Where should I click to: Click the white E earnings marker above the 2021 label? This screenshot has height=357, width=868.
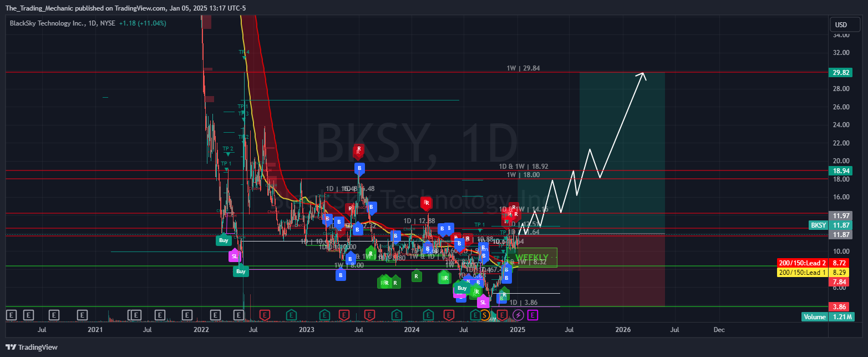(82, 315)
